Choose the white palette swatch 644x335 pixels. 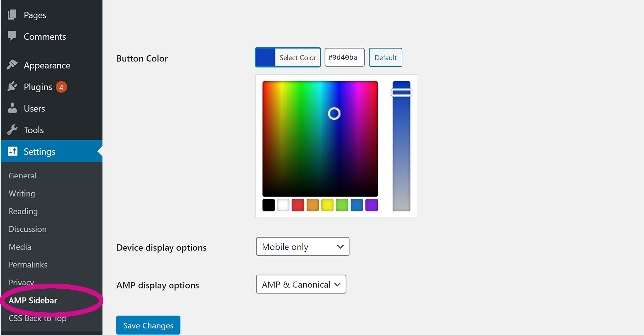click(x=283, y=205)
